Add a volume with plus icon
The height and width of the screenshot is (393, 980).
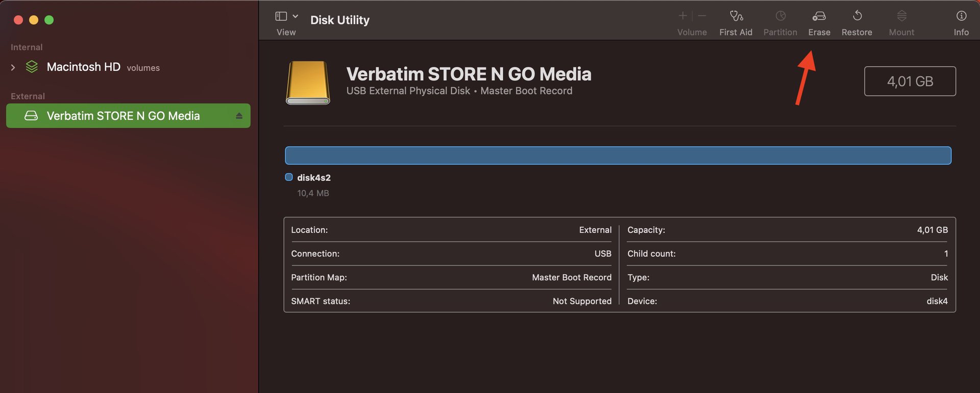[x=682, y=16]
